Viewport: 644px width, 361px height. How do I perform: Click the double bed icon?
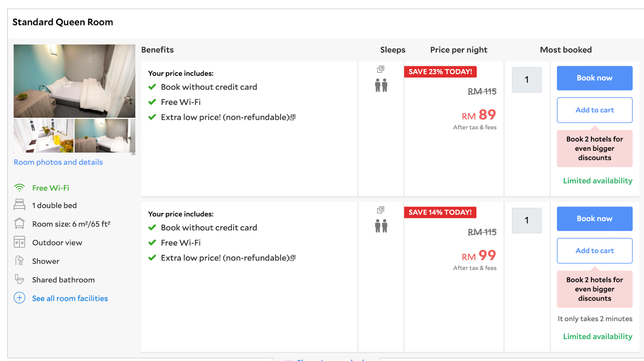tap(19, 205)
